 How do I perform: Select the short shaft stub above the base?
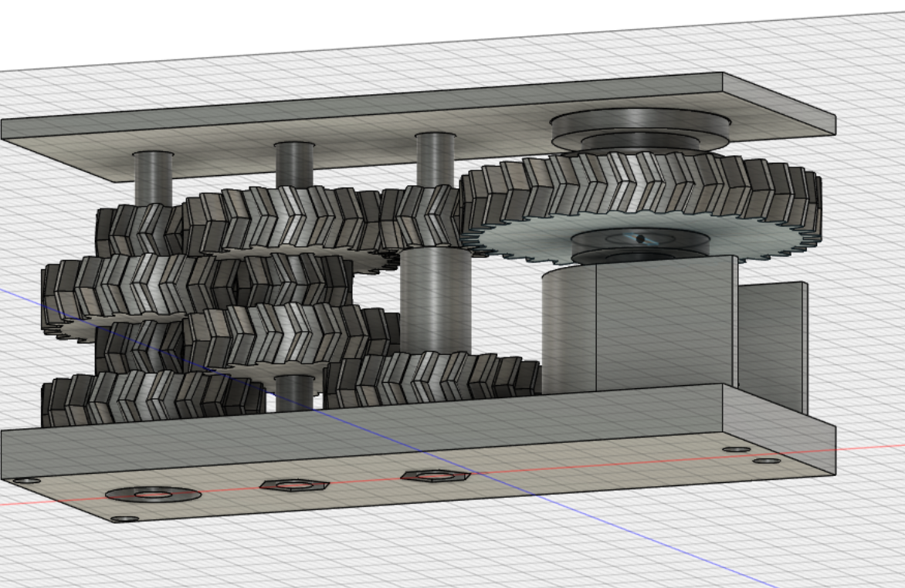tap(294, 394)
